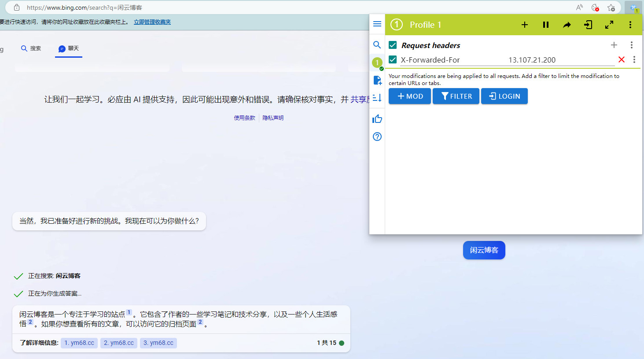Expand ModHeader to full tab
The height and width of the screenshot is (359, 644).
[609, 25]
